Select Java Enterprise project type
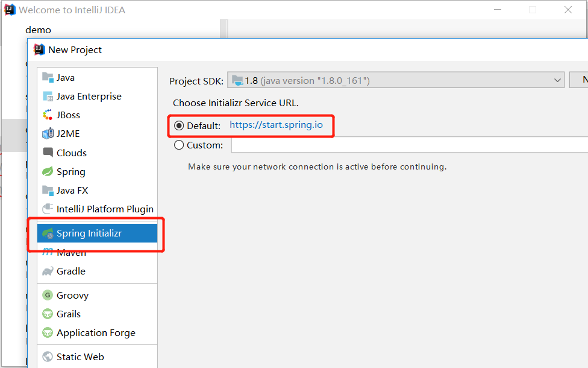The width and height of the screenshot is (588, 368). (x=97, y=97)
